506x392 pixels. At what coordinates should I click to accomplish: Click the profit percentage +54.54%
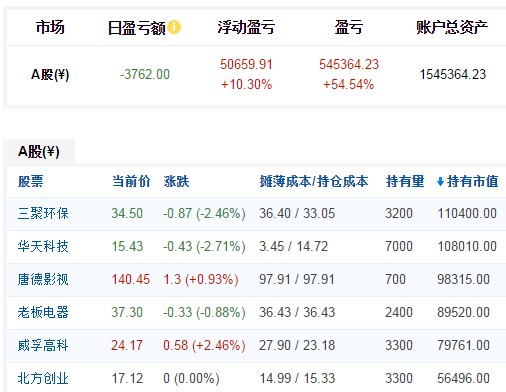pyautogui.click(x=348, y=84)
